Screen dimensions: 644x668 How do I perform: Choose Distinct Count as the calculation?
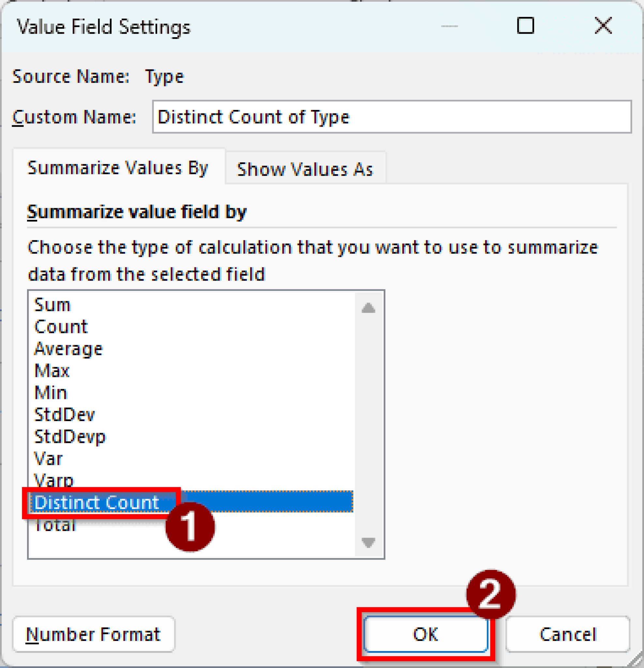click(x=97, y=502)
